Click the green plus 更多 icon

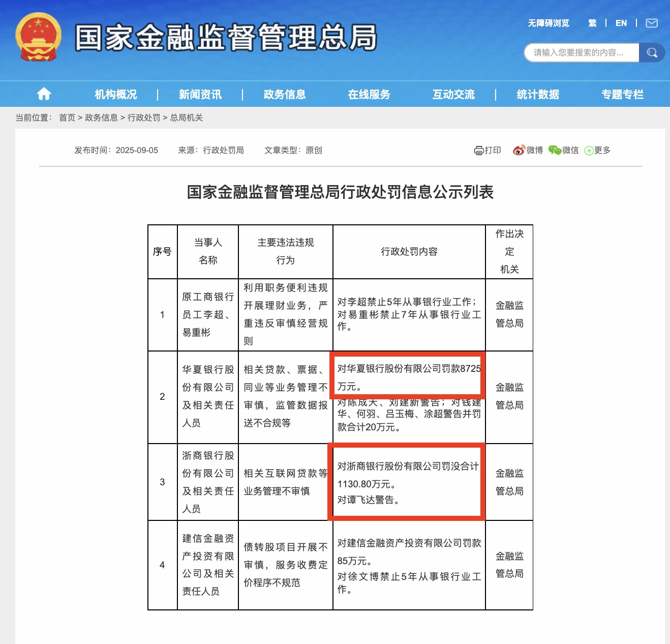coord(589,151)
